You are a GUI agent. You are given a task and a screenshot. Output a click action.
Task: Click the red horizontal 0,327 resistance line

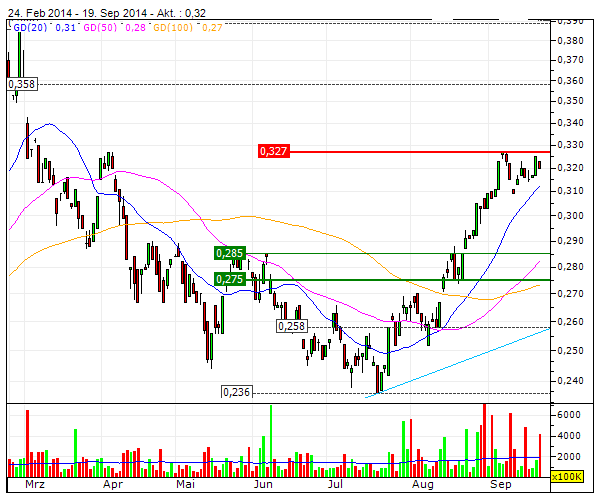pyautogui.click(x=420, y=152)
